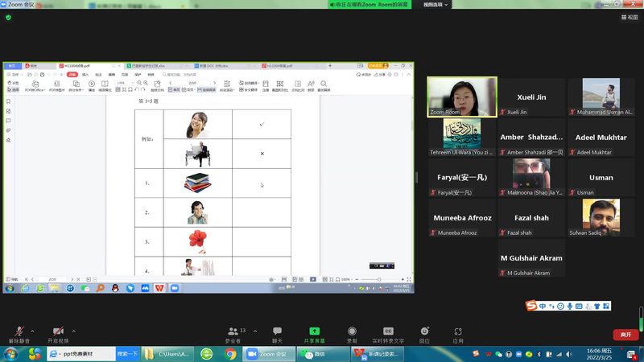This screenshot has width=644, height=362.
Task: Open Sogou soft keyboard icon
Action: 579,306
